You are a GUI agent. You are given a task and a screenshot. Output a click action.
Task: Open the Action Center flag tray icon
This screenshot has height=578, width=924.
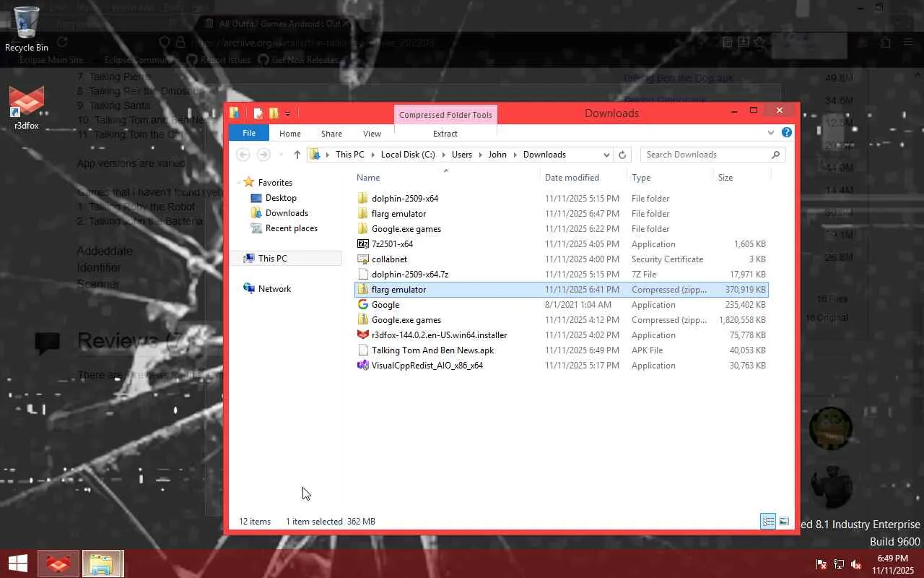pos(821,564)
